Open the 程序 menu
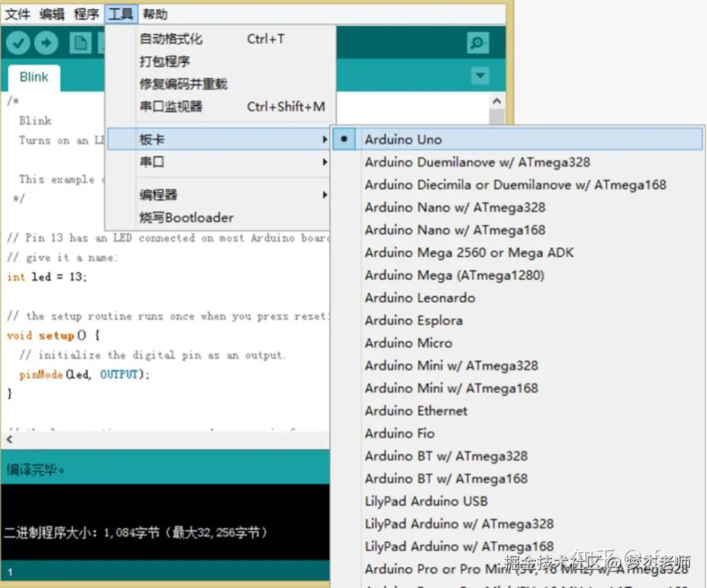This screenshot has width=707, height=588. click(86, 14)
